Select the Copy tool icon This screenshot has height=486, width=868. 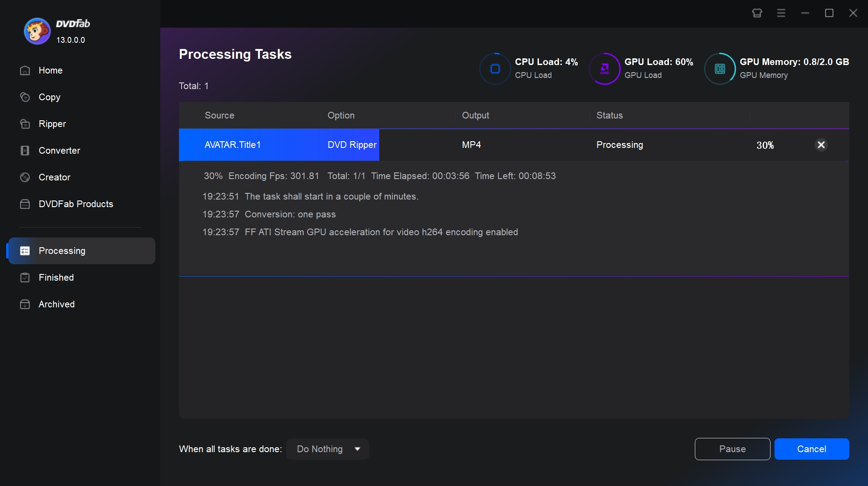[x=25, y=97]
